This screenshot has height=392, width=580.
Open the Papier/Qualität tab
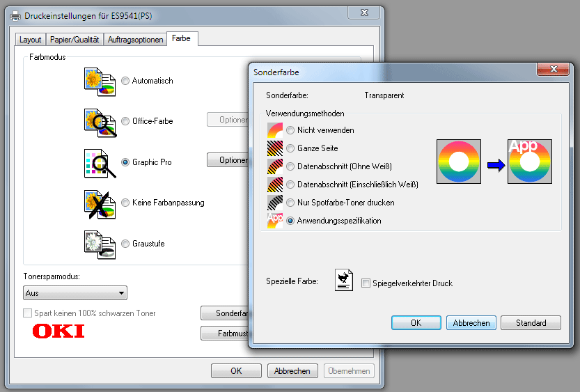pos(75,40)
